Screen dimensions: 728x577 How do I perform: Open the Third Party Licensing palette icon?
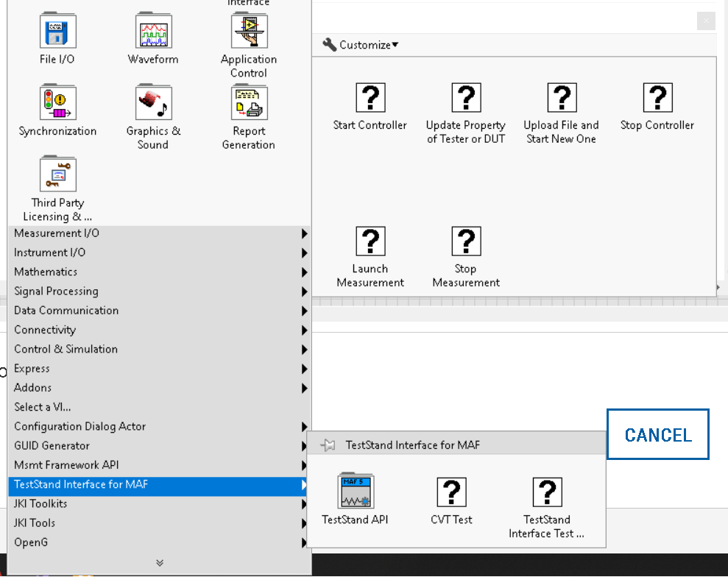(x=57, y=174)
